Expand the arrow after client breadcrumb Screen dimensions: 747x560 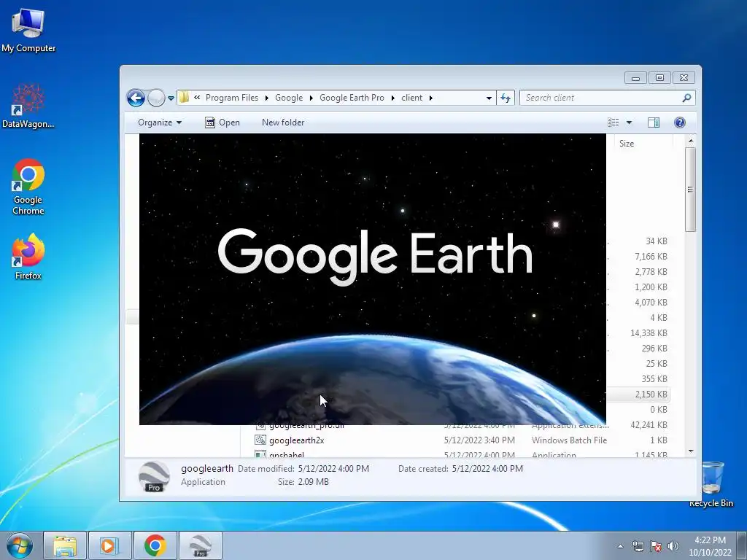430,98
